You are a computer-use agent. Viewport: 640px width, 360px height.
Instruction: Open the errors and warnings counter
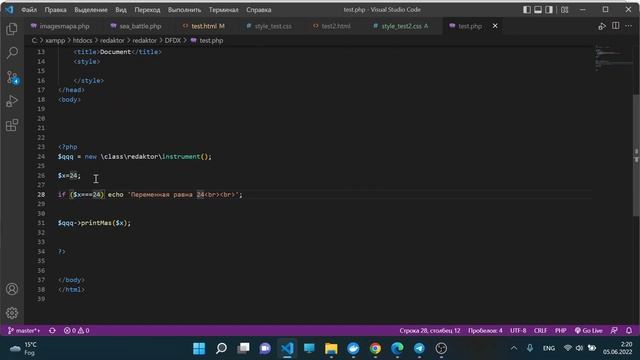pyautogui.click(x=76, y=331)
